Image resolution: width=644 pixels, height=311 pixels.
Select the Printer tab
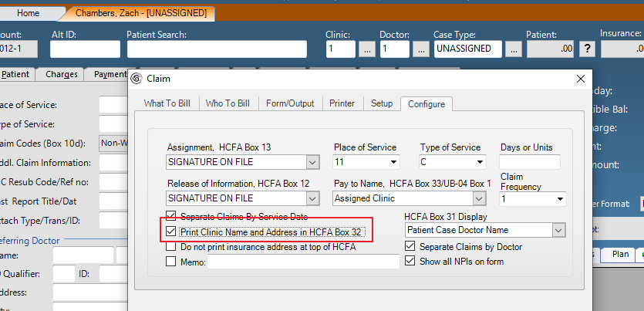pyautogui.click(x=342, y=103)
